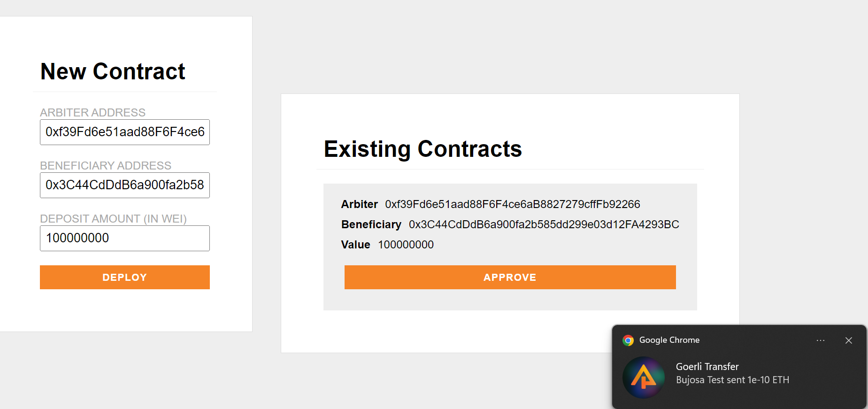Click the Deploy button
The image size is (868, 409).
pyautogui.click(x=124, y=277)
